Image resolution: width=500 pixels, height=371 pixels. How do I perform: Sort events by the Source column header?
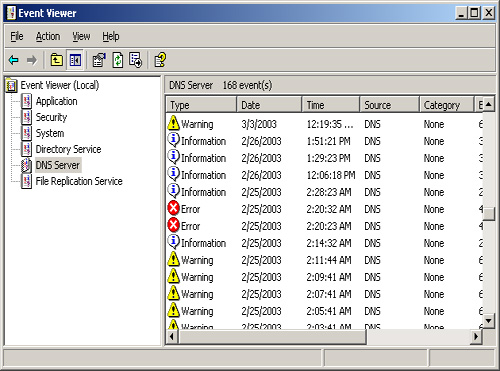pos(389,105)
